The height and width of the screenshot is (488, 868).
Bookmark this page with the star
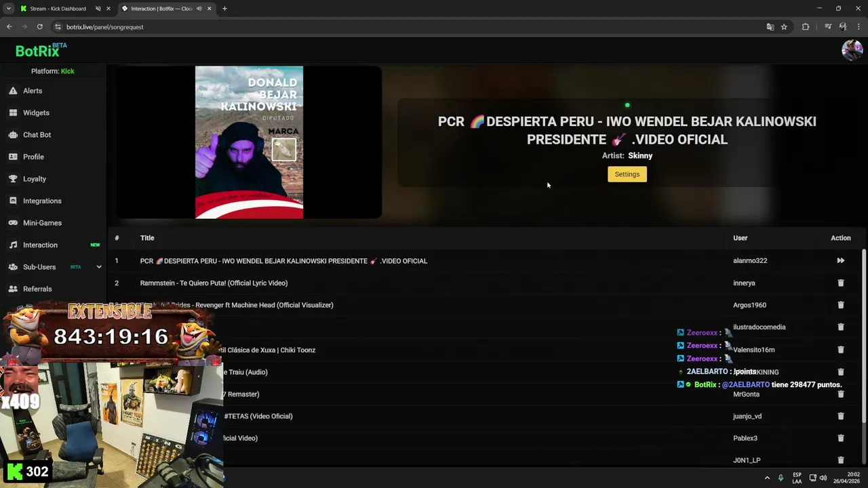point(784,27)
